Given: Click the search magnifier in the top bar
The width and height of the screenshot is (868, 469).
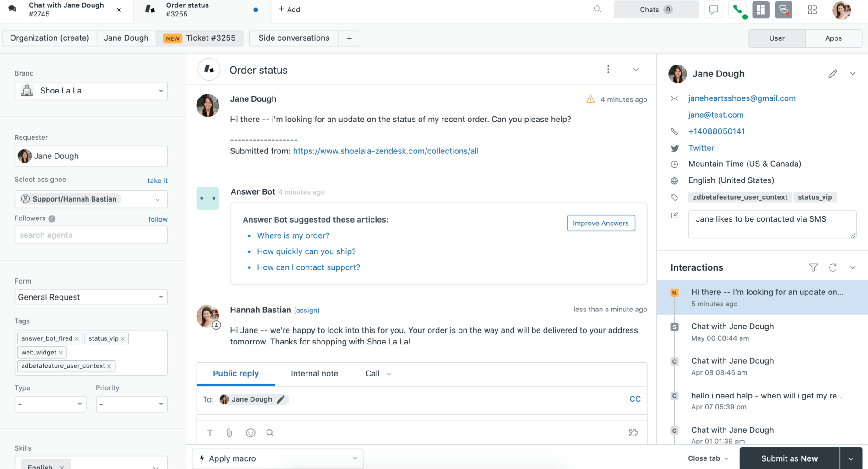Looking at the screenshot, I should [x=597, y=9].
